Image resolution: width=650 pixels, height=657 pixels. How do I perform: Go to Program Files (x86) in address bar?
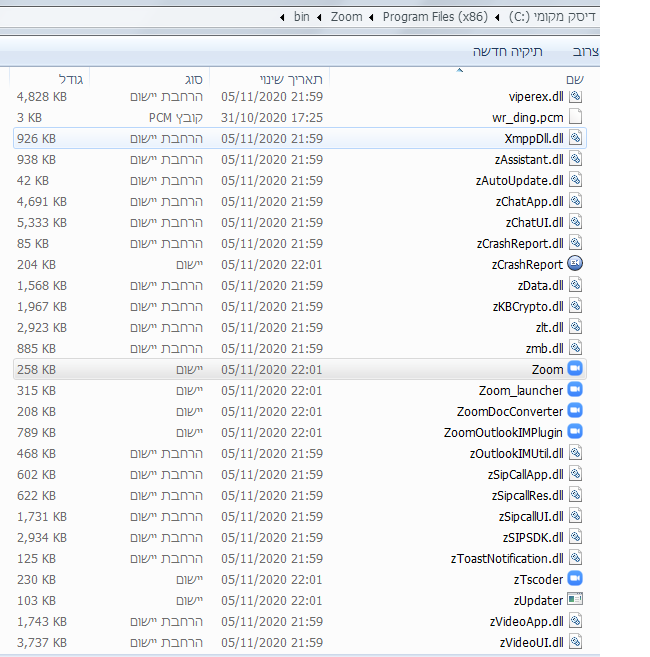435,17
